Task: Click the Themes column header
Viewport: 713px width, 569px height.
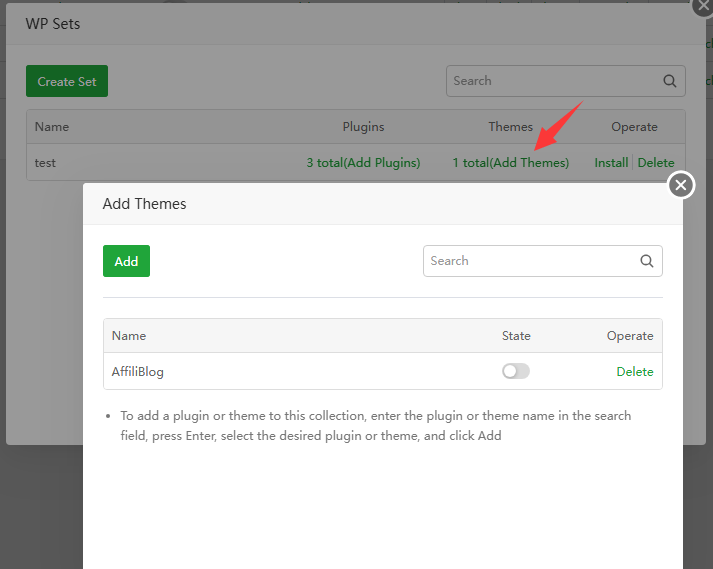Action: 510,127
